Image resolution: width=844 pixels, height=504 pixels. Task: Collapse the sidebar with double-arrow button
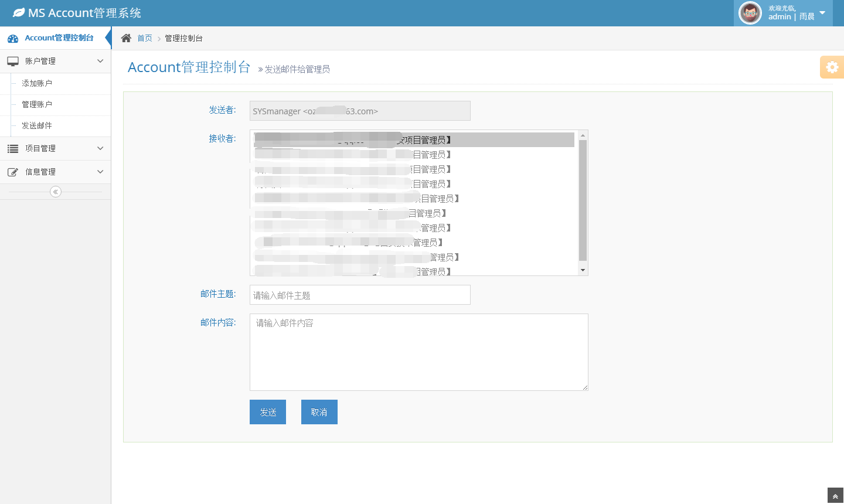56,192
